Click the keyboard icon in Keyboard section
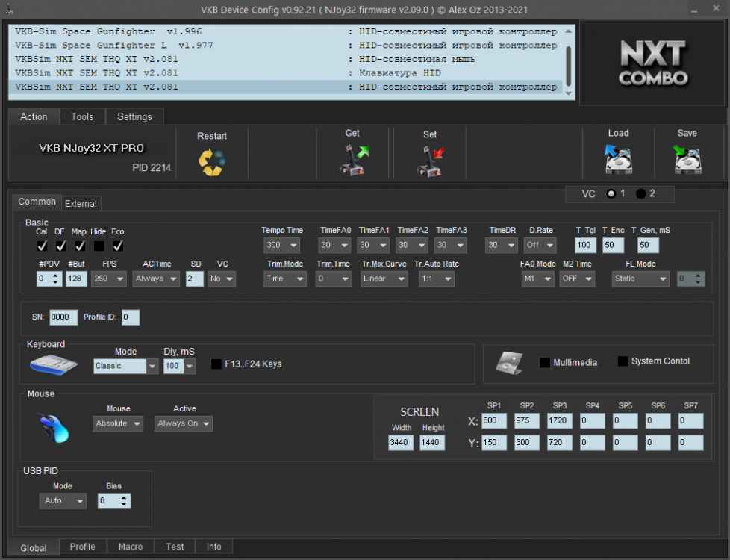This screenshot has height=560, width=730. (x=53, y=365)
